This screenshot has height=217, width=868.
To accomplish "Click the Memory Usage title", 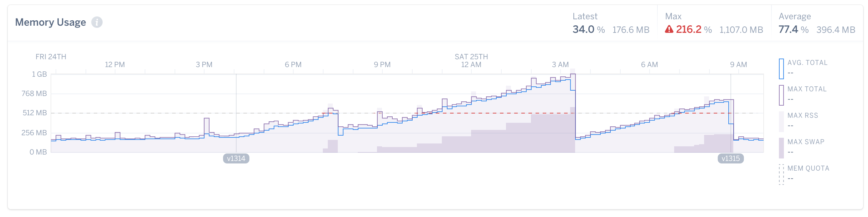I will [x=51, y=22].
